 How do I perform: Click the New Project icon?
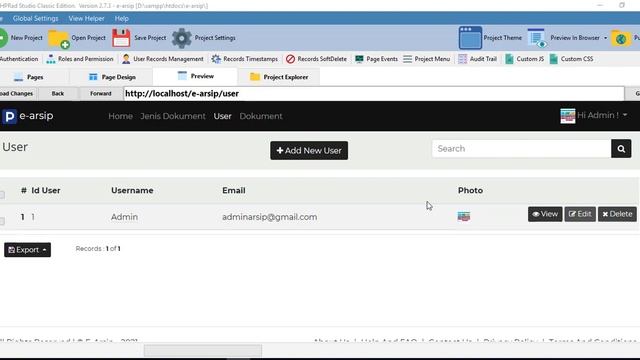tap(3, 38)
